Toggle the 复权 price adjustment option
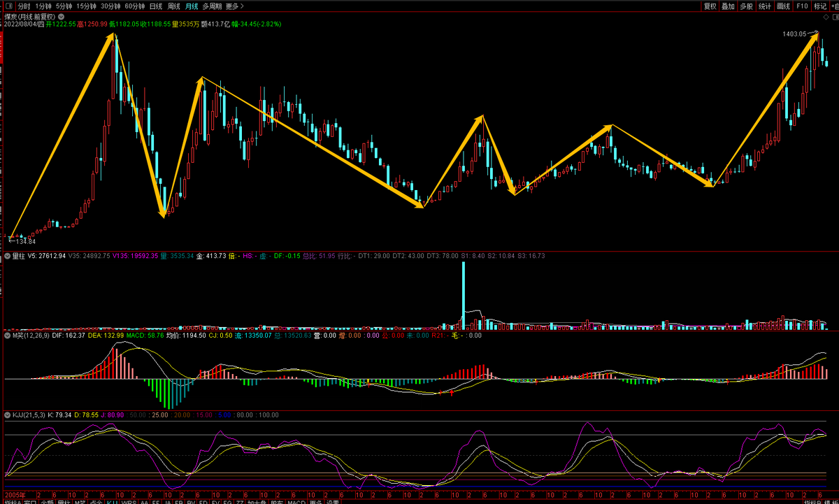839x504 pixels. (x=710, y=6)
